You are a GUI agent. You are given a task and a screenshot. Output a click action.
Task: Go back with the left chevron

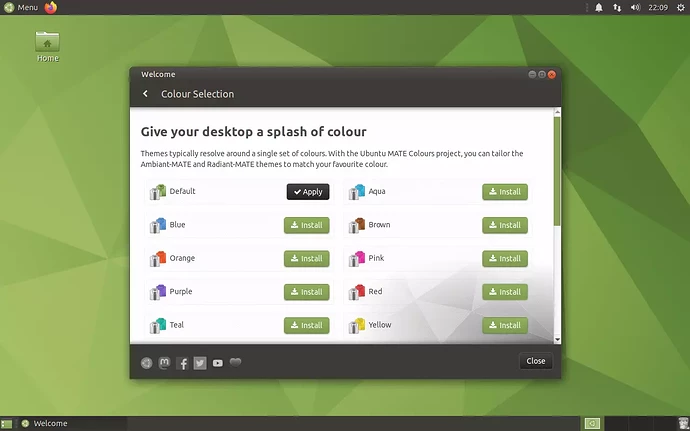pyautogui.click(x=145, y=93)
